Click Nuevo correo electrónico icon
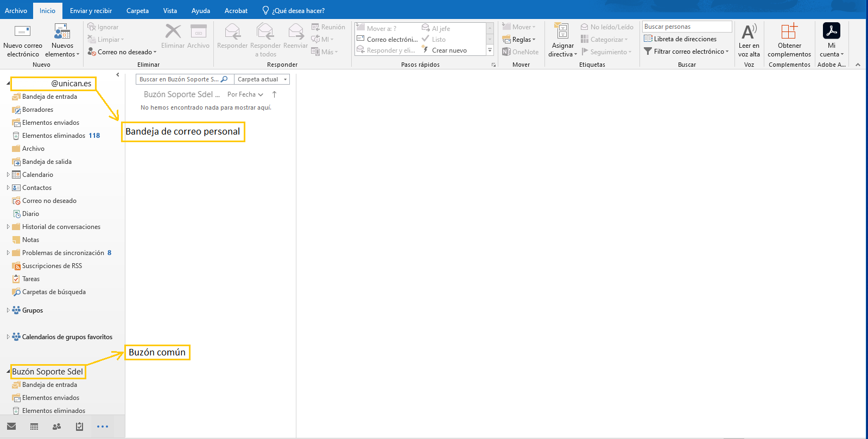This screenshot has height=439, width=868. [x=22, y=31]
